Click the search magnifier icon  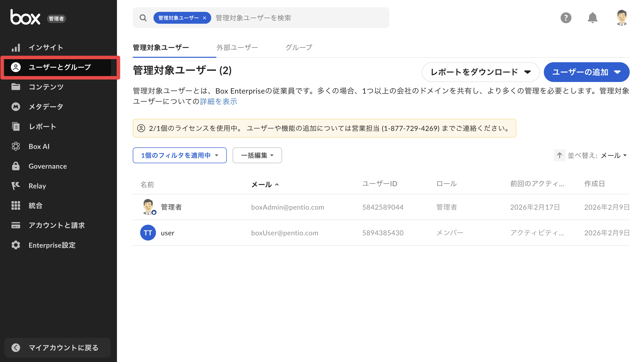click(143, 18)
